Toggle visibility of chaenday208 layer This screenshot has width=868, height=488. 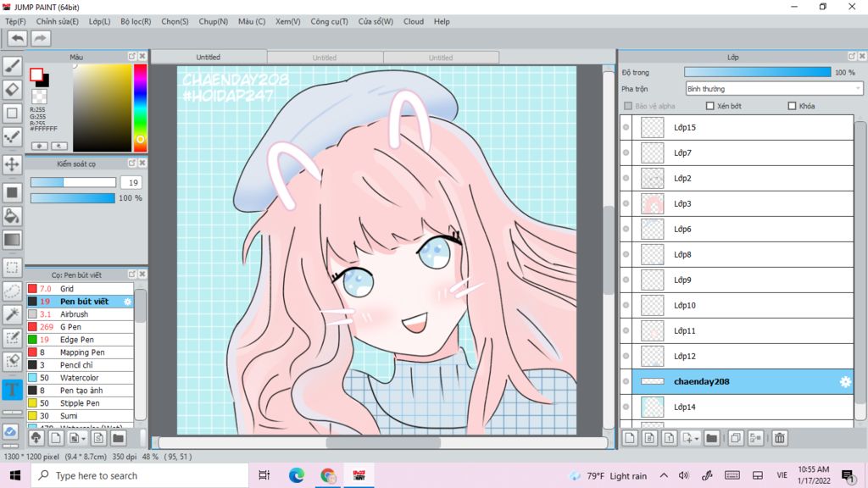626,382
